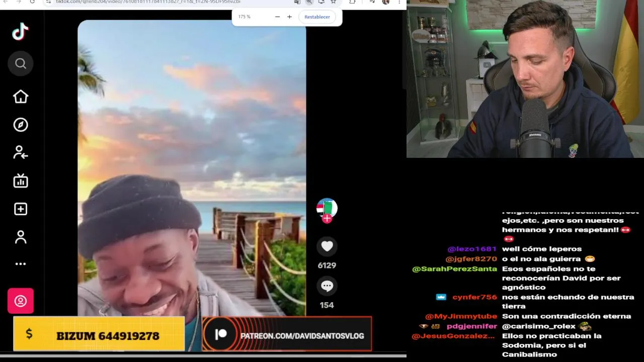Click chat username @lezo1681
Image resolution: width=644 pixels, height=362 pixels.
[472, 249]
